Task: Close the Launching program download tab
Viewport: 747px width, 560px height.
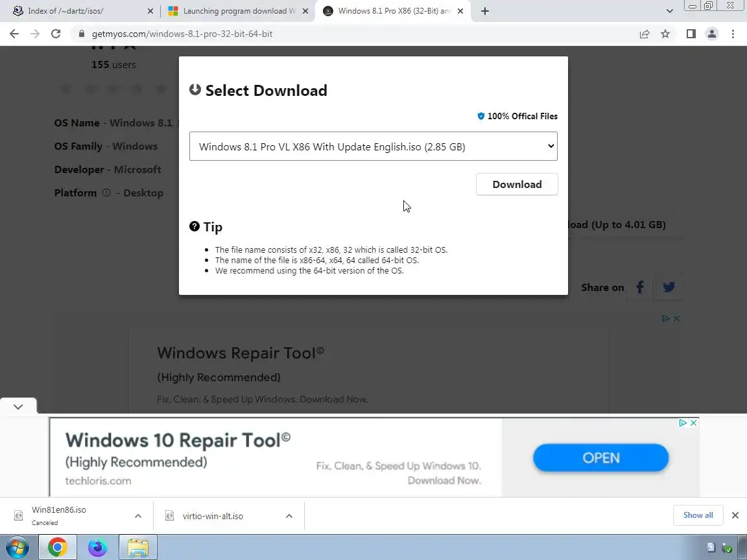Action: (305, 11)
